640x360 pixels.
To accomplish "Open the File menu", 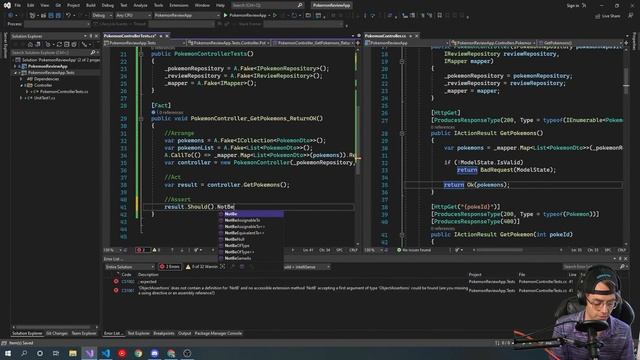I will (x=18, y=5).
